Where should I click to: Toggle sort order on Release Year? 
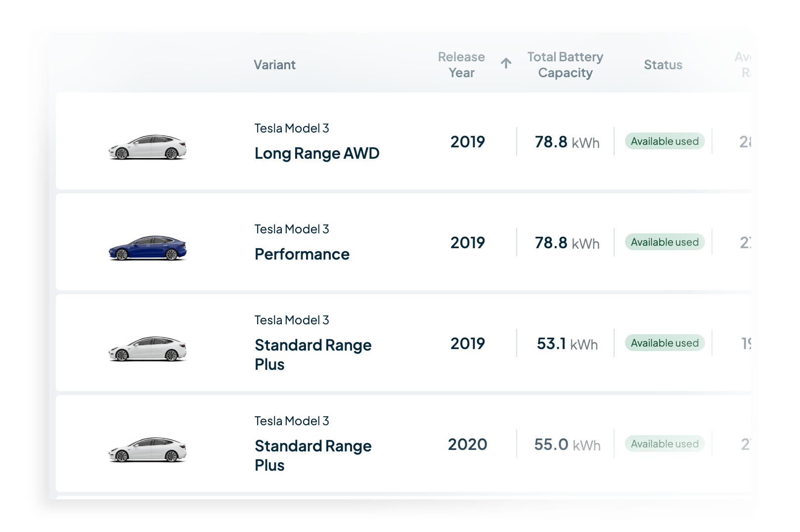(460, 64)
